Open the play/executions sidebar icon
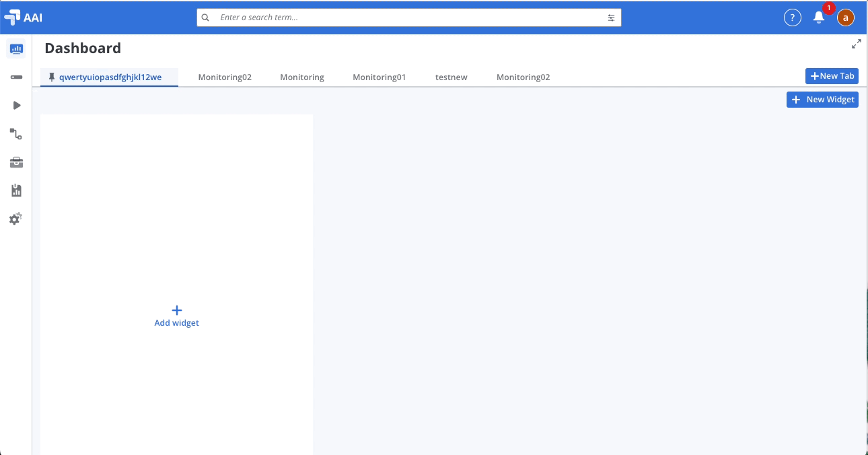 point(17,106)
